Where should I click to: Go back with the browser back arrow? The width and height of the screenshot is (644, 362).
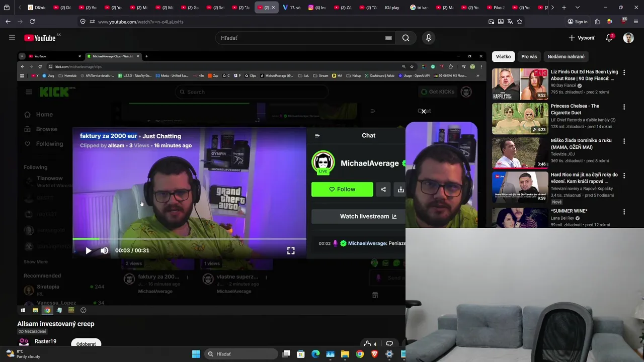pos(8,22)
